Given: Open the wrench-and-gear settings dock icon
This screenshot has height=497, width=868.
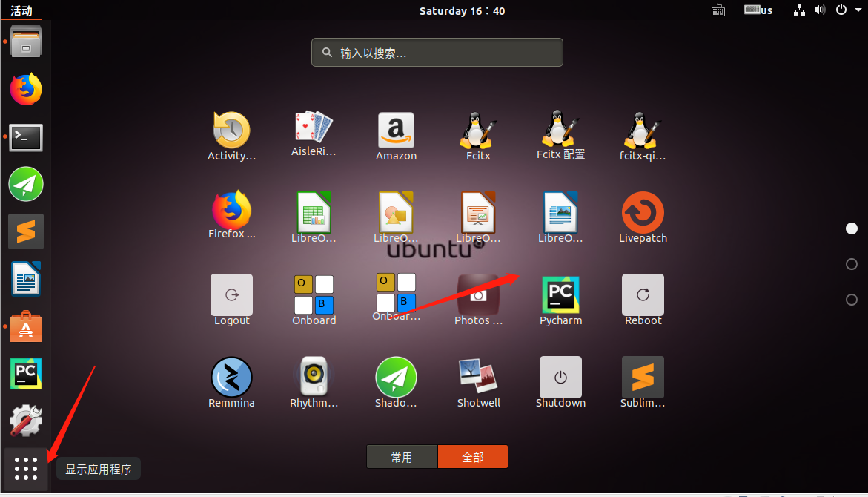Looking at the screenshot, I should [x=25, y=421].
